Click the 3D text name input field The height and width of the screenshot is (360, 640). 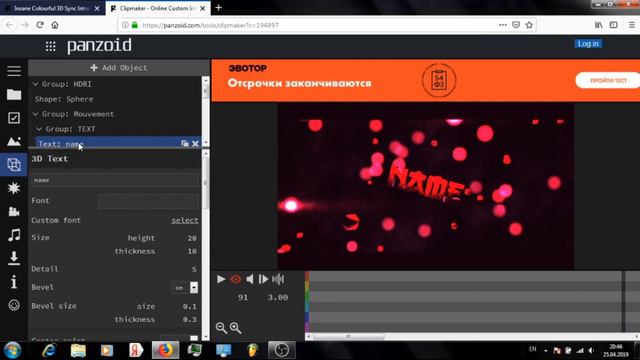tap(115, 180)
